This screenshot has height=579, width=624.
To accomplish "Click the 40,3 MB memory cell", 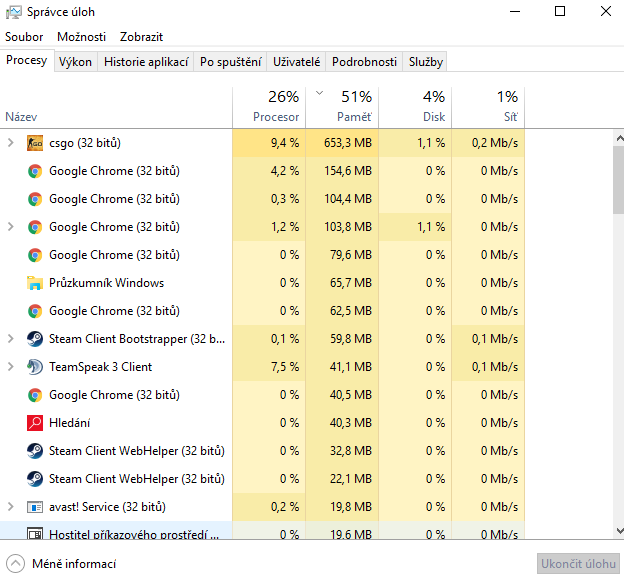I will (342, 423).
